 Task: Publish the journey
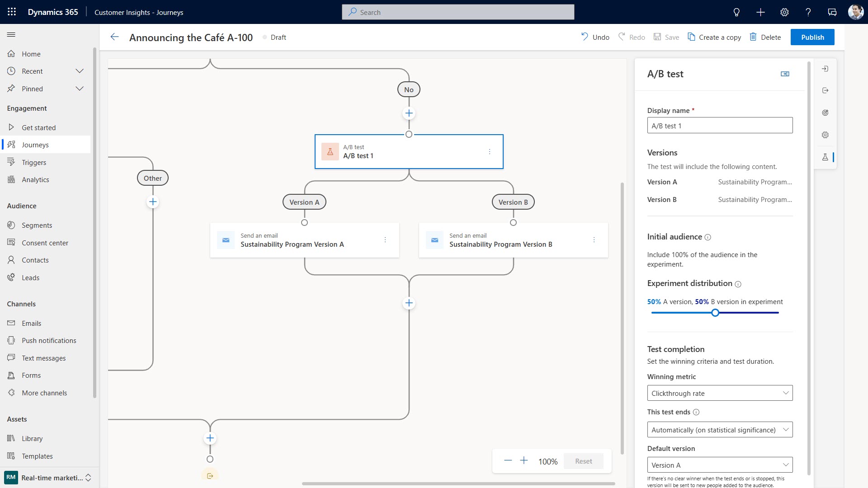pos(812,37)
